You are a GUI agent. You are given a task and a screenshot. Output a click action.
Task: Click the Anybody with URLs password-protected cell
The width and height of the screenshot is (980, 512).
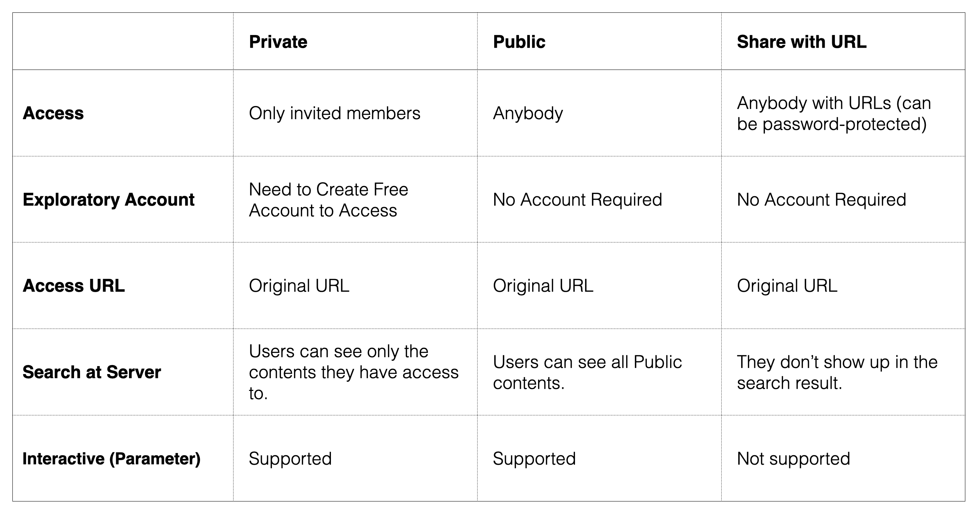[x=834, y=114]
